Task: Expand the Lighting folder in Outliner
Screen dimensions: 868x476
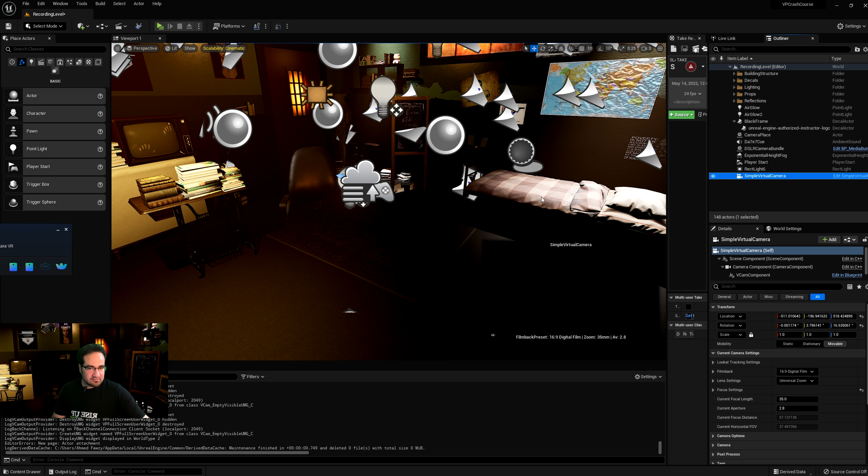Action: point(734,87)
